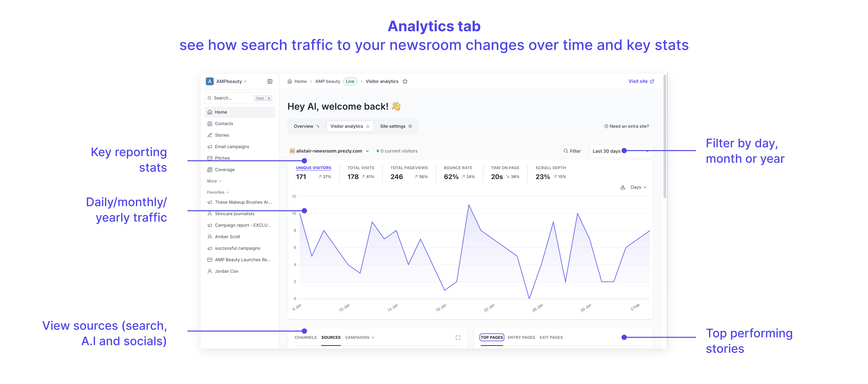Click the Search input field
The height and width of the screenshot is (384, 868).
coord(232,98)
